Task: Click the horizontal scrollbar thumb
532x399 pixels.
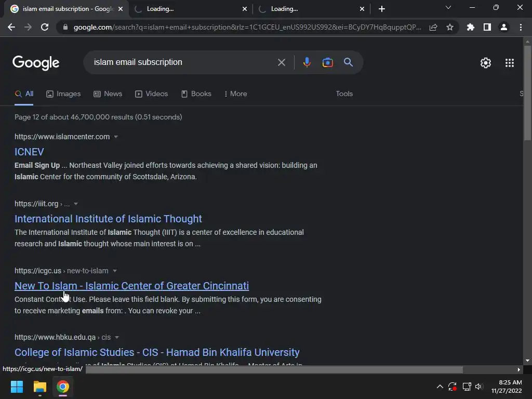Action: 274,369
